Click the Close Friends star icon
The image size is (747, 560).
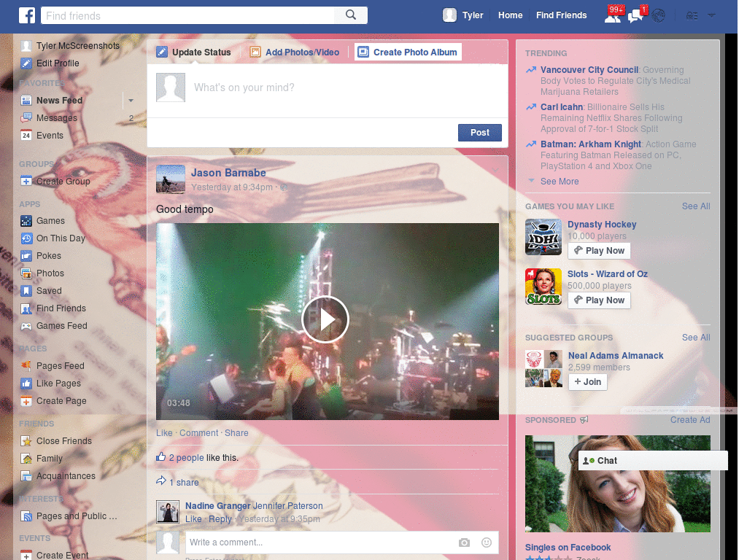coord(26,441)
